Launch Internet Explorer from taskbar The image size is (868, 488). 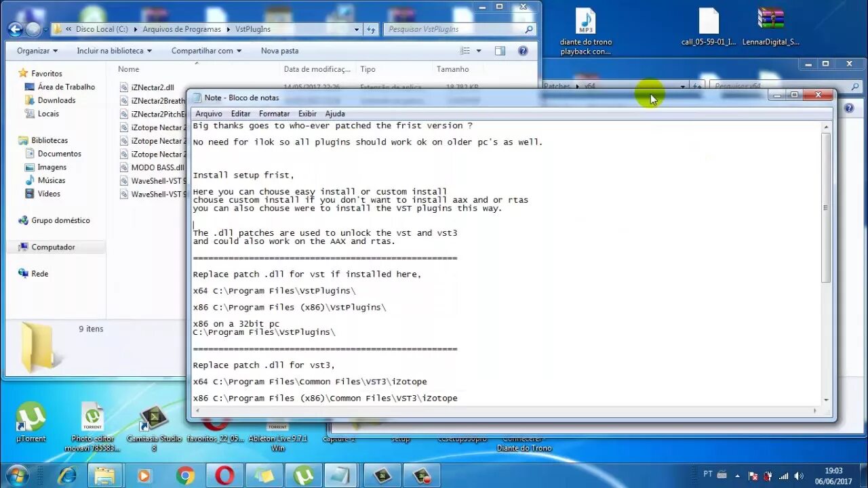click(x=66, y=476)
